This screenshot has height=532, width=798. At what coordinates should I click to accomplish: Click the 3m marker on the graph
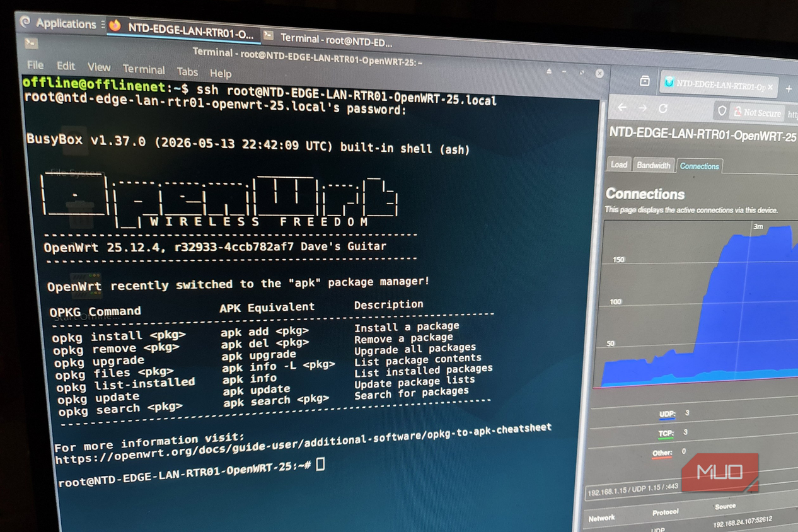pyautogui.click(x=758, y=226)
